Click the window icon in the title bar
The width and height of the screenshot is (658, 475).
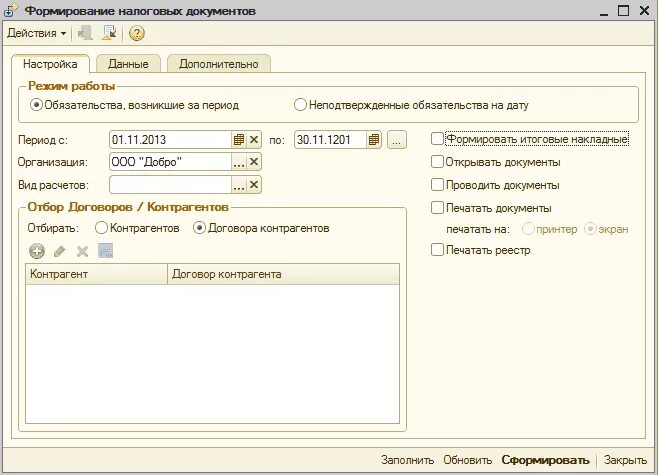pyautogui.click(x=10, y=10)
